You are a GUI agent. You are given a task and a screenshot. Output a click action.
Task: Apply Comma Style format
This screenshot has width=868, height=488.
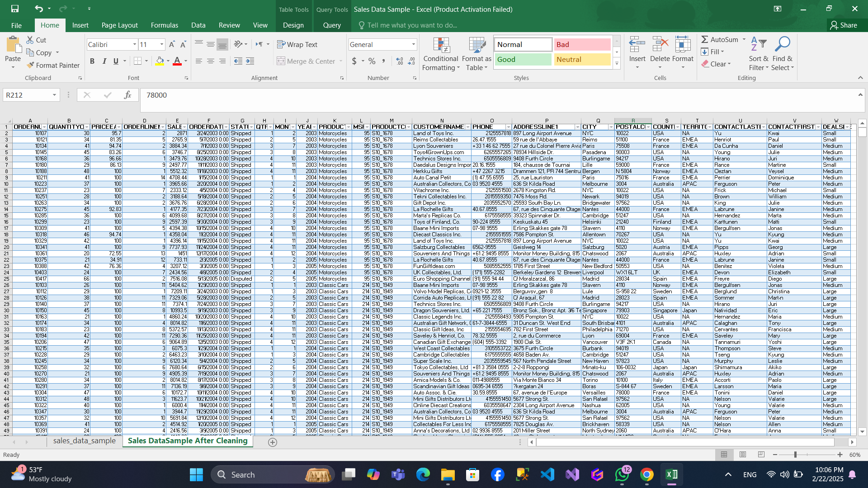point(384,61)
